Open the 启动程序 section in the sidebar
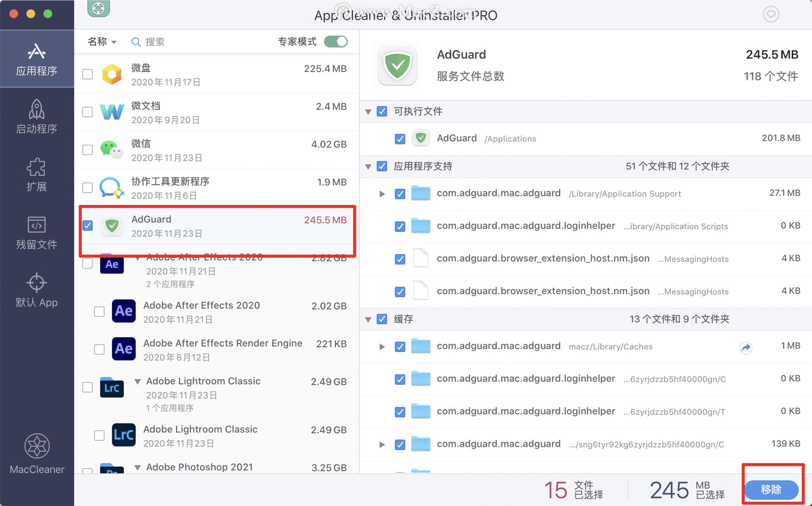This screenshot has width=812, height=506. (x=36, y=117)
